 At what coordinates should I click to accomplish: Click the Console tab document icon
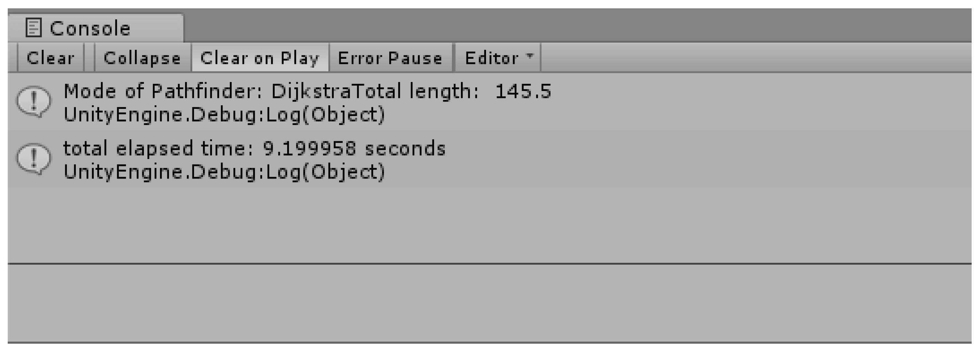pyautogui.click(x=33, y=28)
